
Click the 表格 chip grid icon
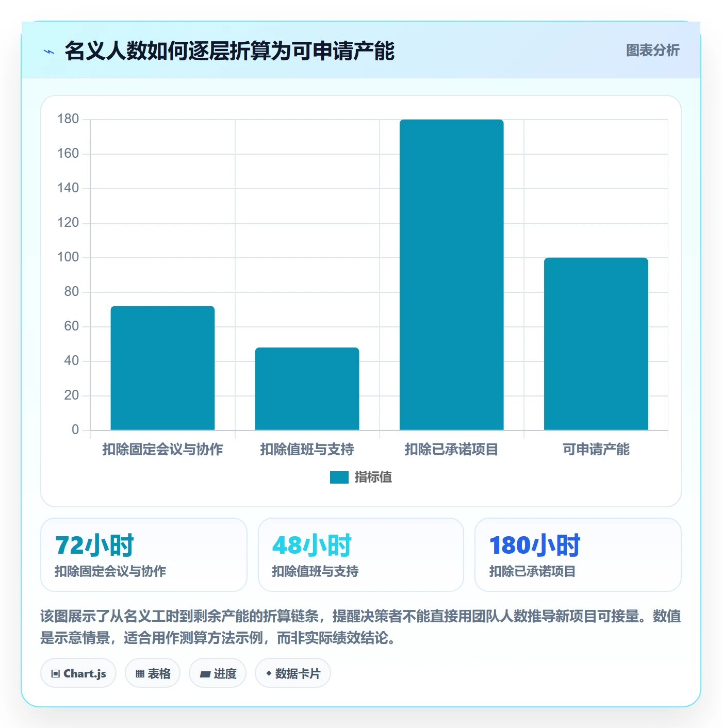pos(140,673)
